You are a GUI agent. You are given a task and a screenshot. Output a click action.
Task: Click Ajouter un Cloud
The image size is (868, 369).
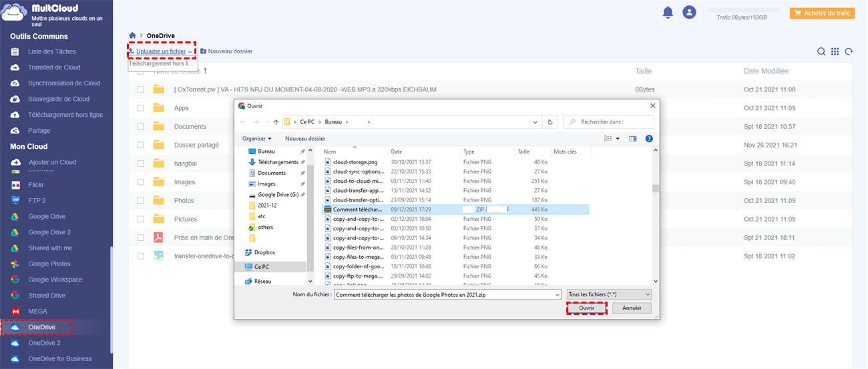[x=52, y=162]
